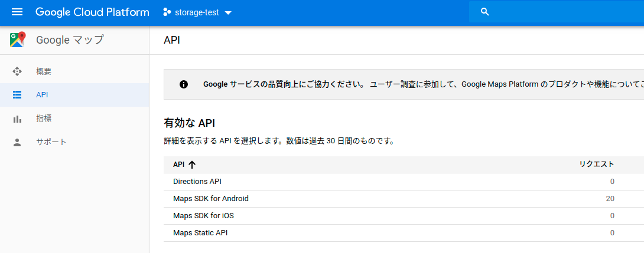Viewport: 644px width, 253px height.
Task: Click the info icon in the banner
Action: [184, 84]
